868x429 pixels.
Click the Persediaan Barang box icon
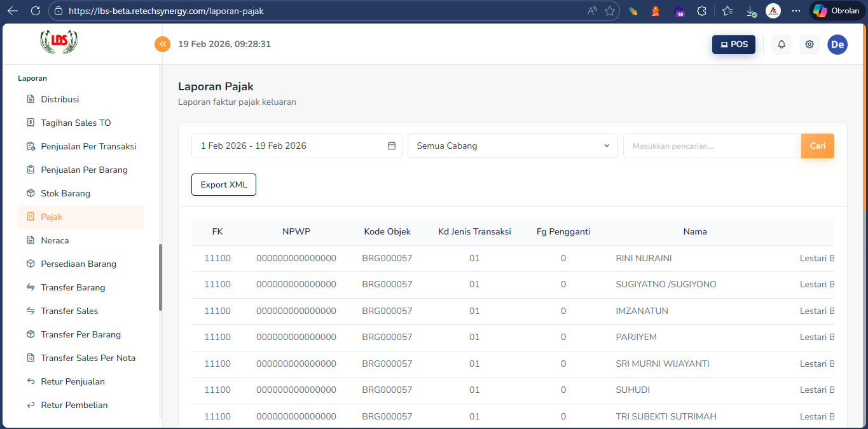31,264
